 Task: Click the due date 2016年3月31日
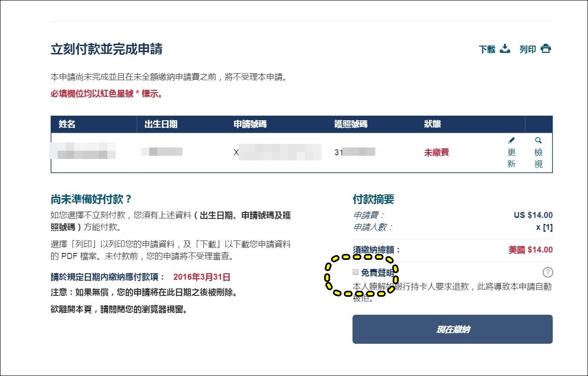(202, 277)
